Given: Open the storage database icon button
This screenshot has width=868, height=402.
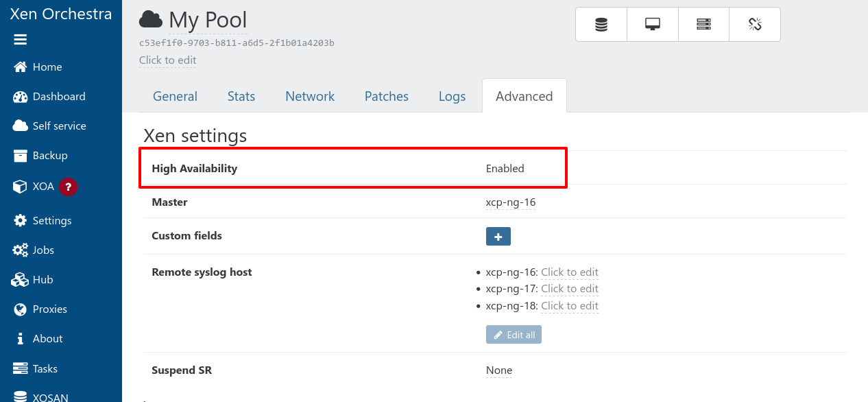Looking at the screenshot, I should click(x=601, y=25).
